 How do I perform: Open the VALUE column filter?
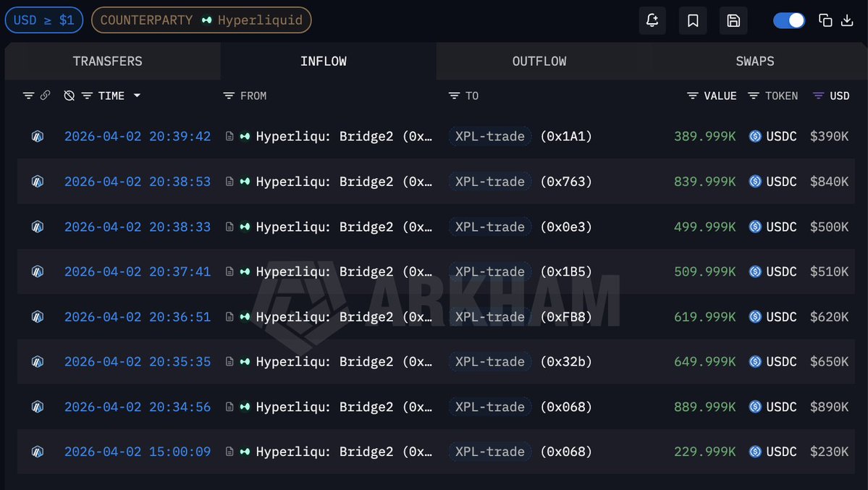click(693, 96)
